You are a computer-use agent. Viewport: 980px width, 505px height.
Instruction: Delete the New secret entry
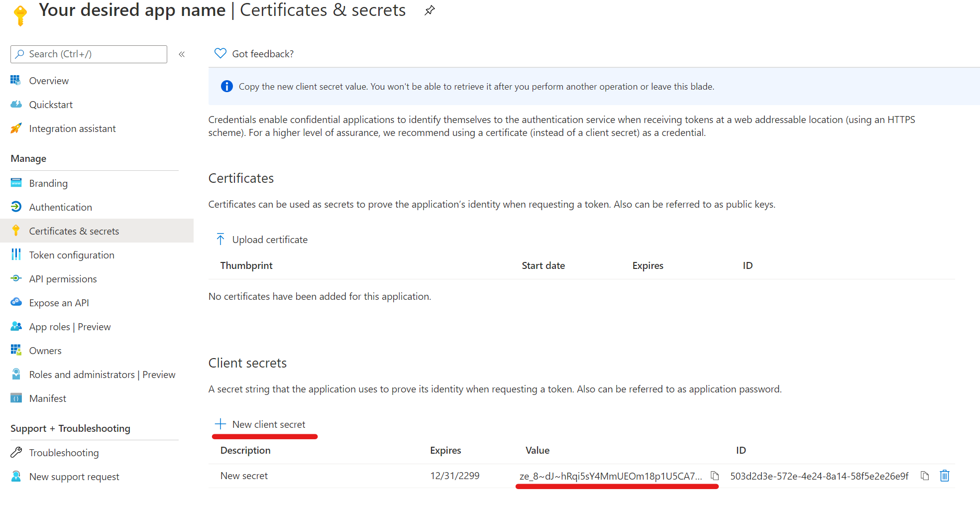coord(944,476)
